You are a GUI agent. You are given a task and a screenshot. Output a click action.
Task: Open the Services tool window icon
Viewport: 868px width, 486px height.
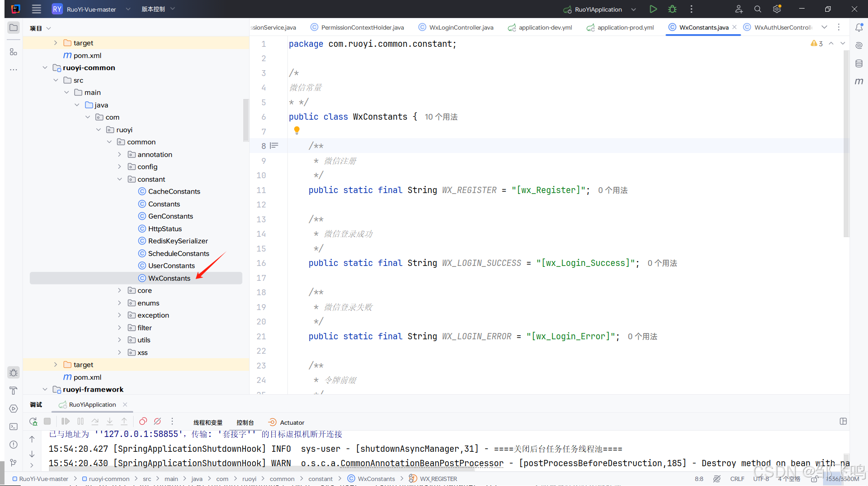pyautogui.click(x=13, y=409)
